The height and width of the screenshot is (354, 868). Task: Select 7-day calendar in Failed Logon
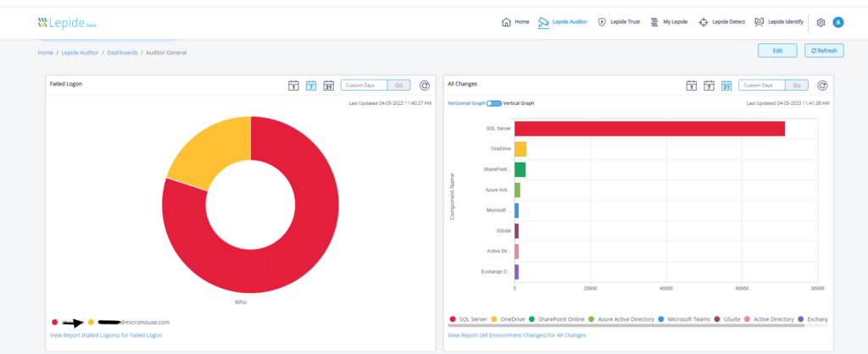[x=311, y=86]
